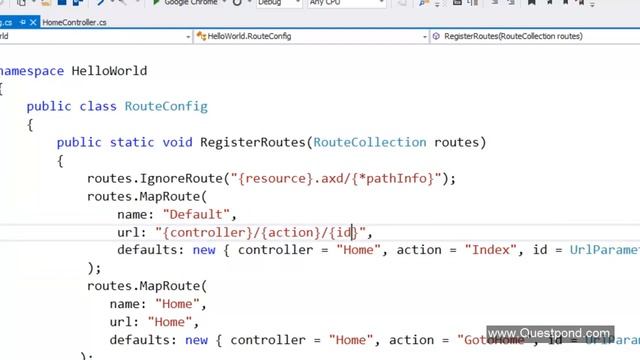Close the active RouteConfig.cs tab
Screen dimensions: 640x360
33,22
